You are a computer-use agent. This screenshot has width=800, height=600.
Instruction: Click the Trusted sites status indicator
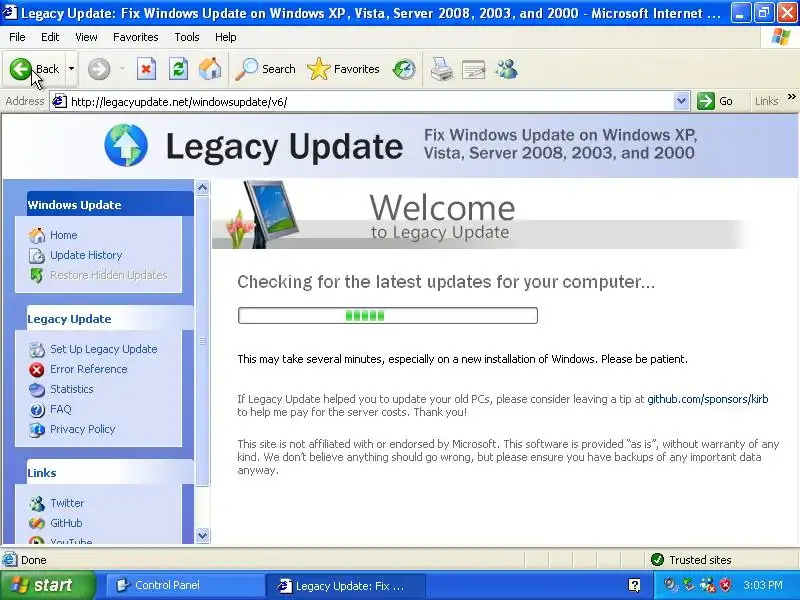pyautogui.click(x=691, y=560)
